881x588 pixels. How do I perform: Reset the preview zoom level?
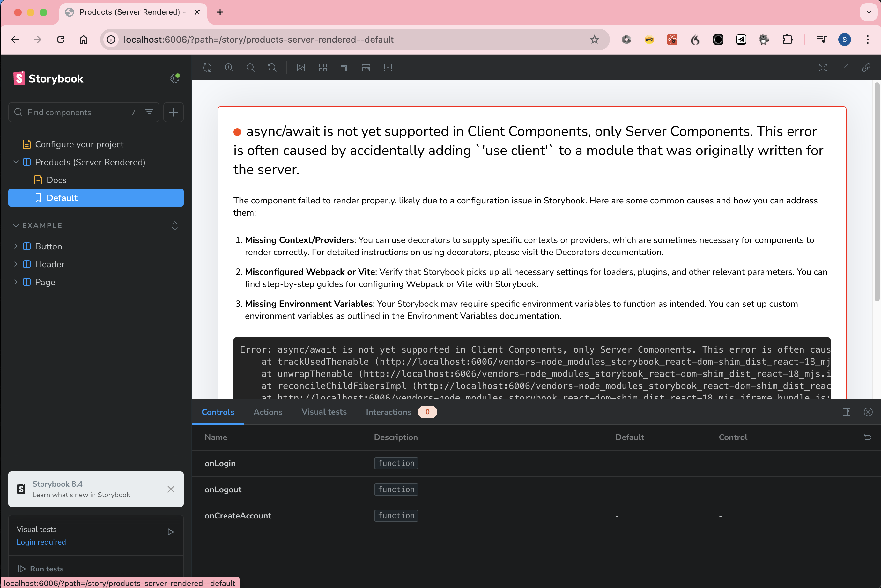pos(272,68)
